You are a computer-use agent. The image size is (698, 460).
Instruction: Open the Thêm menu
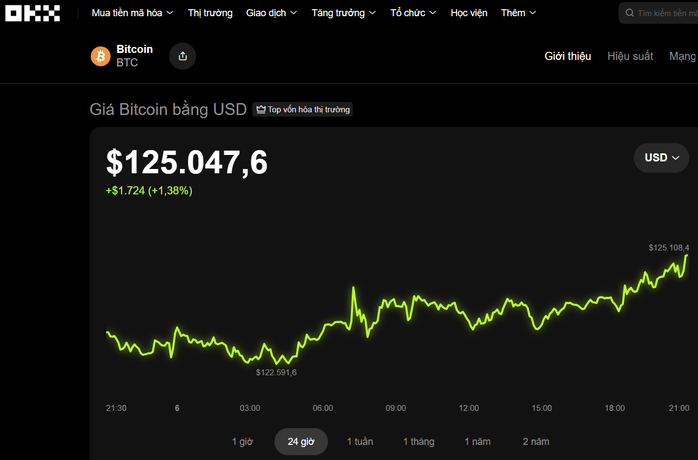click(x=518, y=13)
